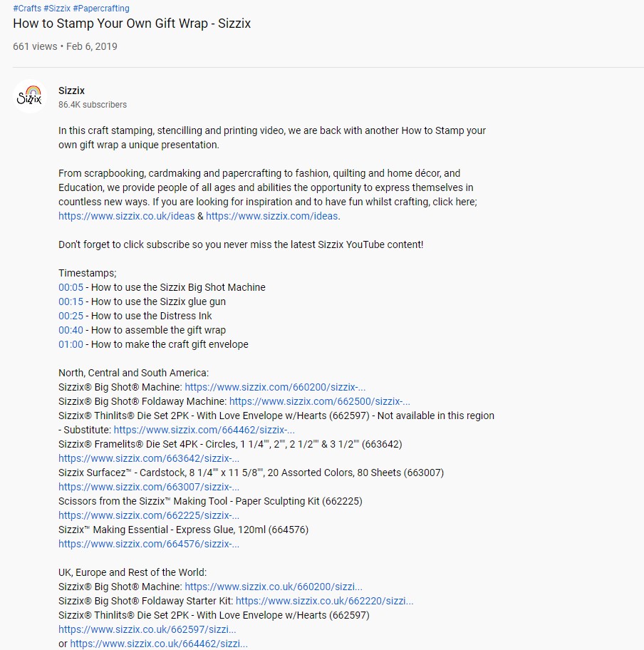
Task: Open sizzix.com/664576 Express Glue link
Action: point(149,544)
